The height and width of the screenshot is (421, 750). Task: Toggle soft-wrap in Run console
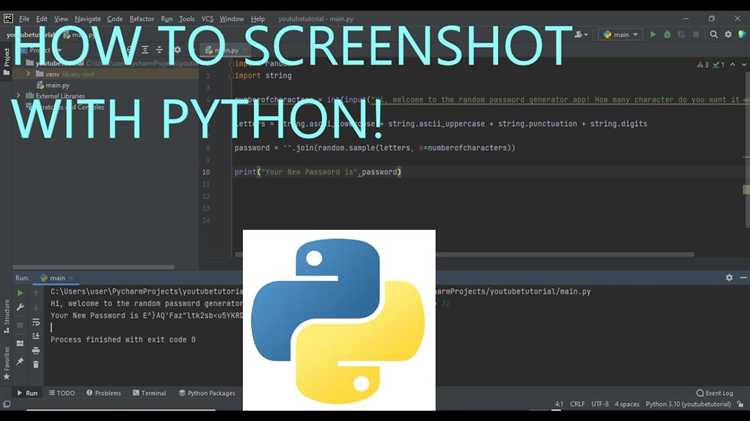point(36,322)
